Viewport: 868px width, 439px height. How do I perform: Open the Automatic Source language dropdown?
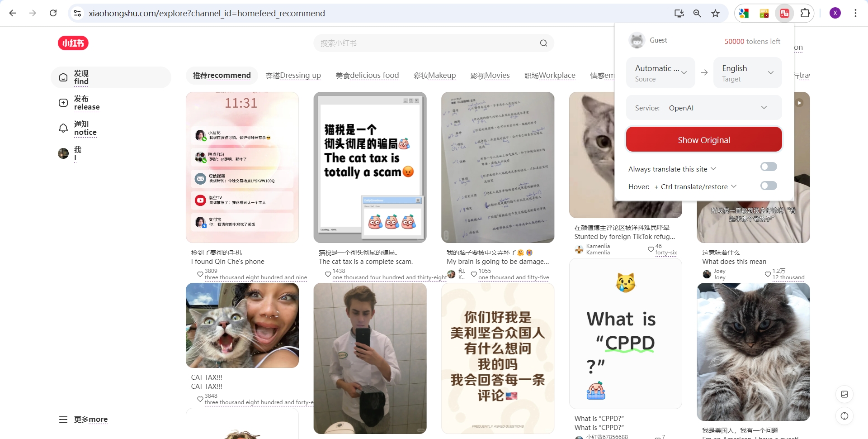click(x=660, y=72)
